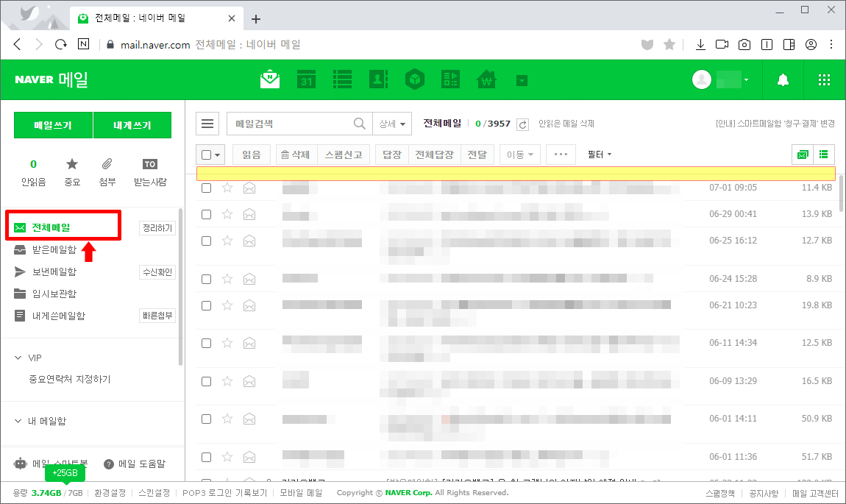Collapse the VIP section
The width and height of the screenshot is (846, 504).
pos(18,358)
